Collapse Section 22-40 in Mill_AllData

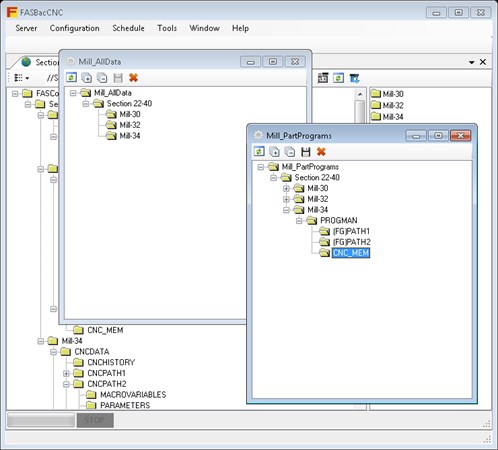(86, 103)
